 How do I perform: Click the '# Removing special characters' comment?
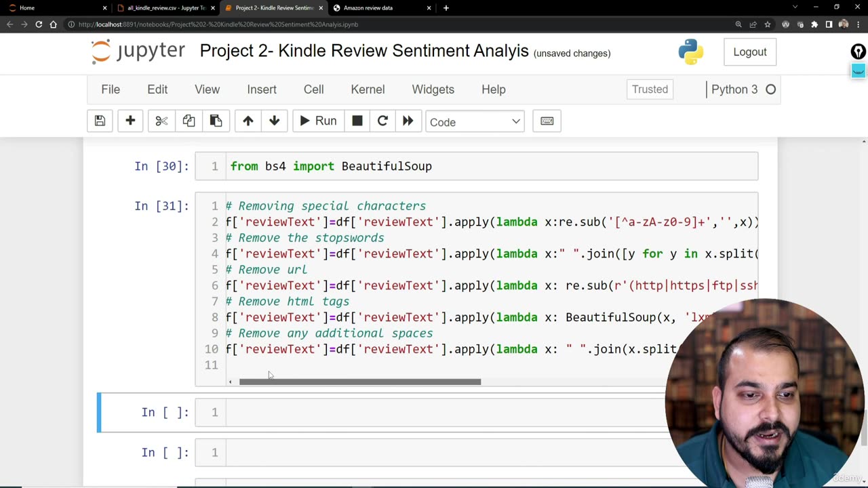[x=326, y=206]
